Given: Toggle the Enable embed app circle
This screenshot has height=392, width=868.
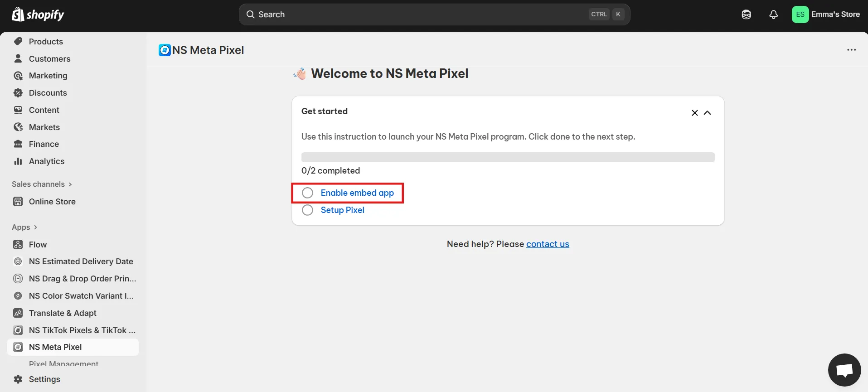Looking at the screenshot, I should click(x=307, y=193).
